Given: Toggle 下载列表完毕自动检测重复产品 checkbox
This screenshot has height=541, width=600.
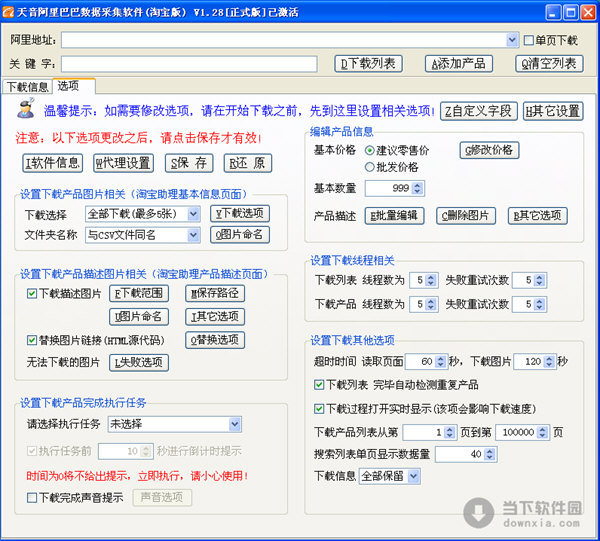Looking at the screenshot, I should (319, 385).
